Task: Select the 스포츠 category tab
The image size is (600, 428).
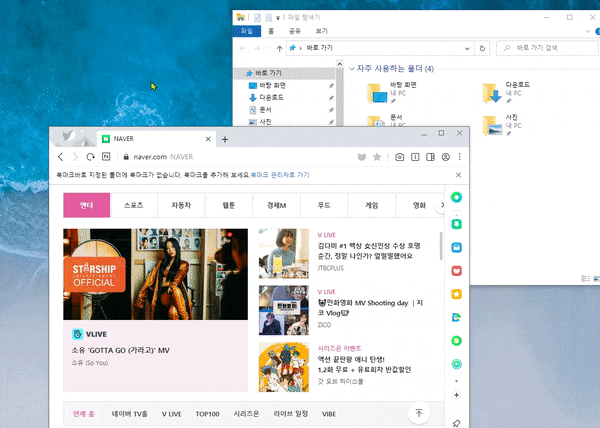Action: [134, 205]
